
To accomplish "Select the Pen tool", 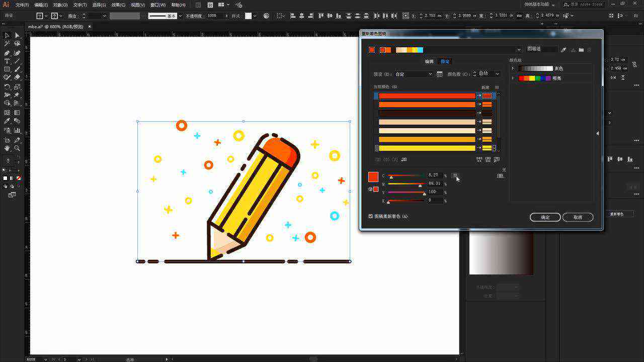I will (7, 53).
